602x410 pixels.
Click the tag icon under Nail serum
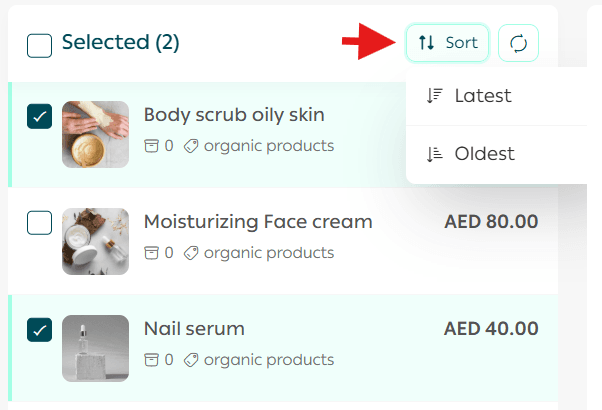pyautogui.click(x=191, y=360)
